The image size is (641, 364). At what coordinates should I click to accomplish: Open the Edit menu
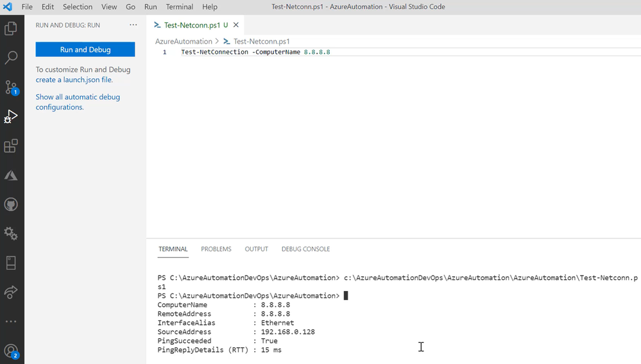click(47, 6)
